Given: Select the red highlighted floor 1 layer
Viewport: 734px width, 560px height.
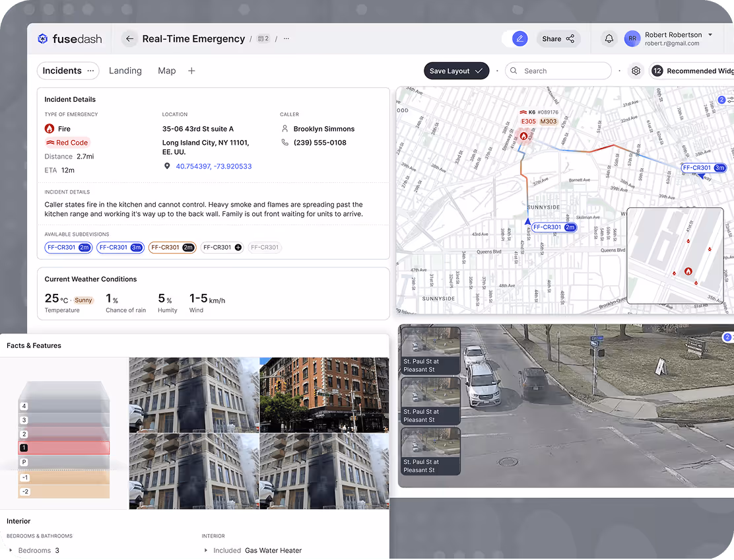Looking at the screenshot, I should (64, 448).
